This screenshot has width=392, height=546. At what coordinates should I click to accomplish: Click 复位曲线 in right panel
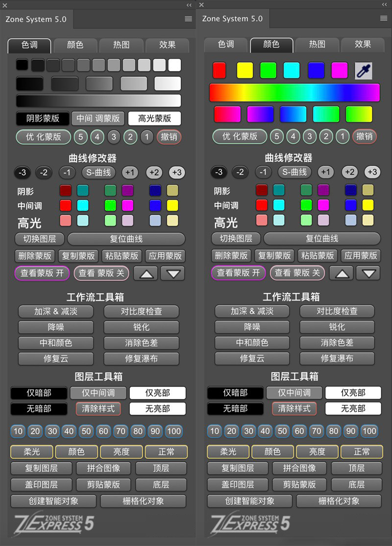click(x=322, y=239)
